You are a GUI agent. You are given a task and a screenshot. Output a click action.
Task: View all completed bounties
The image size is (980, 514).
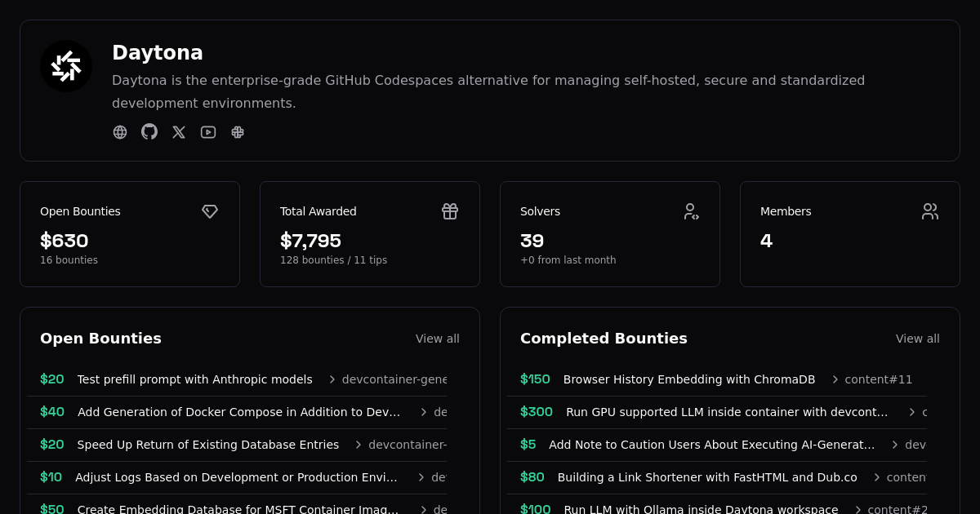tap(917, 339)
